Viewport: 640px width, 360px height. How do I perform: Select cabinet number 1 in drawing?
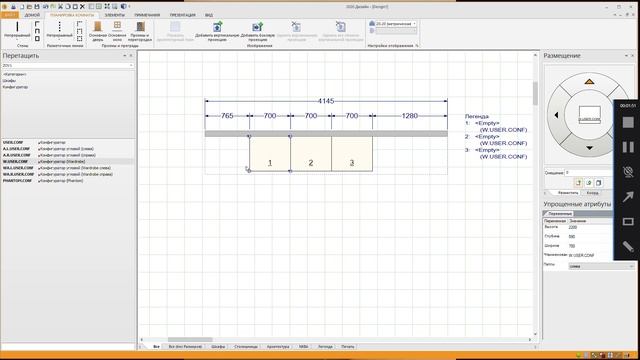270,153
